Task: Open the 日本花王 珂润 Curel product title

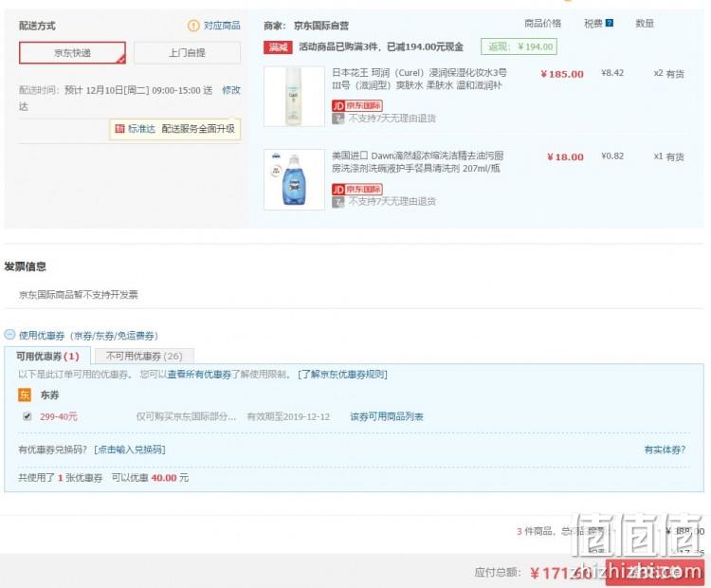Action: [x=419, y=79]
